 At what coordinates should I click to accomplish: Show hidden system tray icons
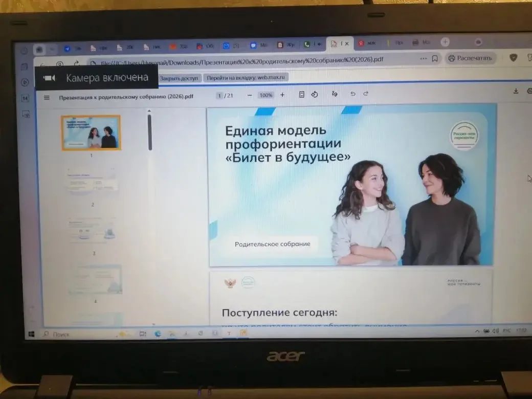(477, 331)
